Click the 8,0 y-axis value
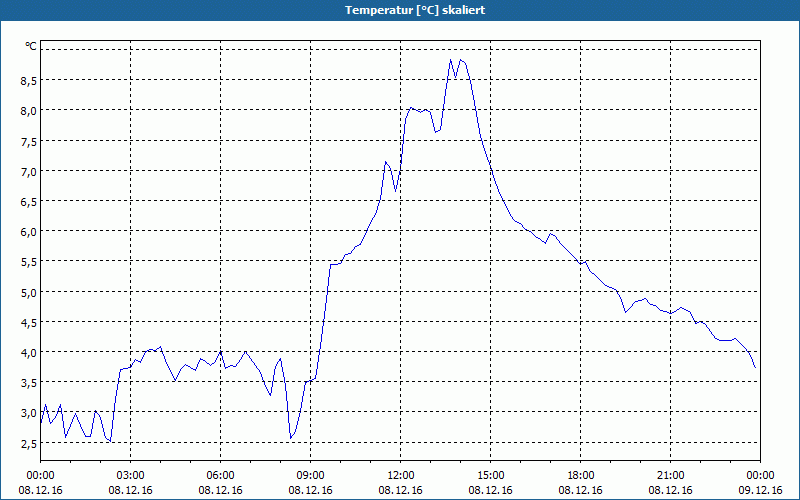This screenshot has width=800, height=500. tap(29, 111)
